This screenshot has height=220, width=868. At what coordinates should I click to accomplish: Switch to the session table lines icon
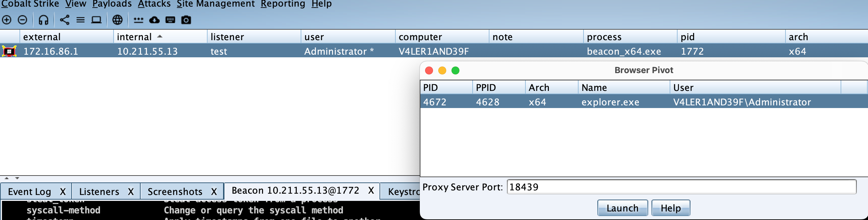[80, 20]
